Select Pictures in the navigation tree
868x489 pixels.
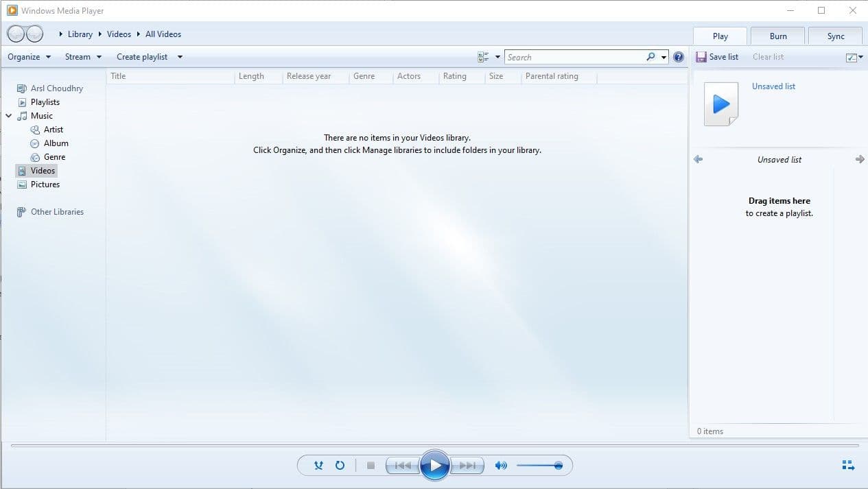(45, 184)
